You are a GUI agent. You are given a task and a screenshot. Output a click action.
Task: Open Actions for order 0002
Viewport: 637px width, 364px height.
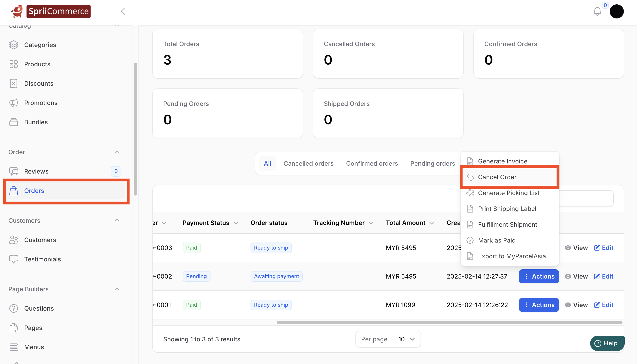539,276
